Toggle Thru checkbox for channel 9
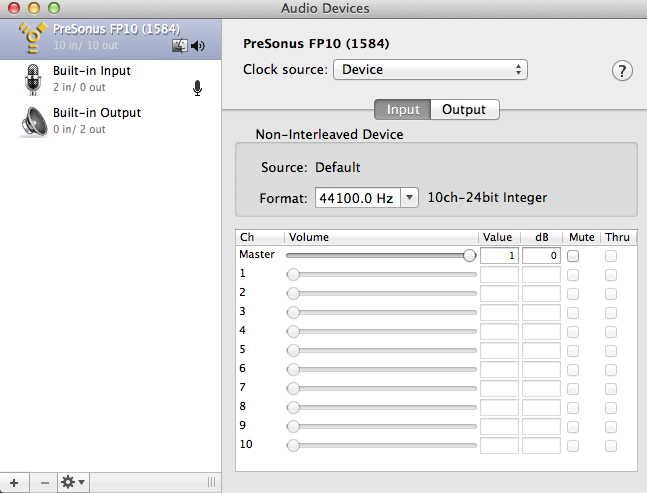Screen dimensions: 647x493 point(611,427)
